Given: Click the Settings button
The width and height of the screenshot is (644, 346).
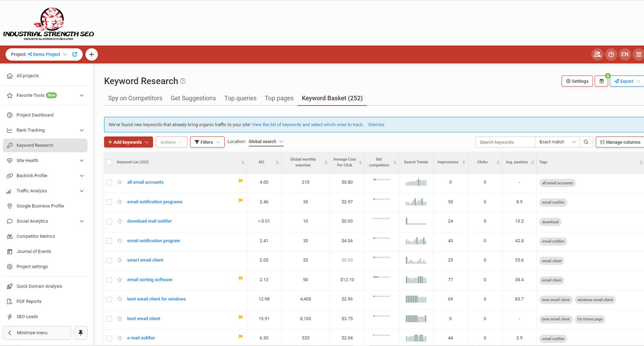Looking at the screenshot, I should 577,81.
